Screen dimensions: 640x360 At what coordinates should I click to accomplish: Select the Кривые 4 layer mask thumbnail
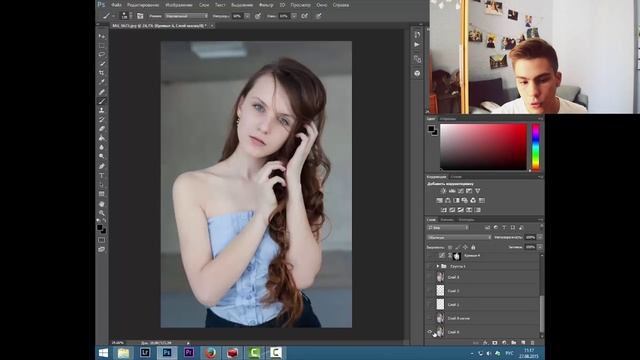(457, 256)
